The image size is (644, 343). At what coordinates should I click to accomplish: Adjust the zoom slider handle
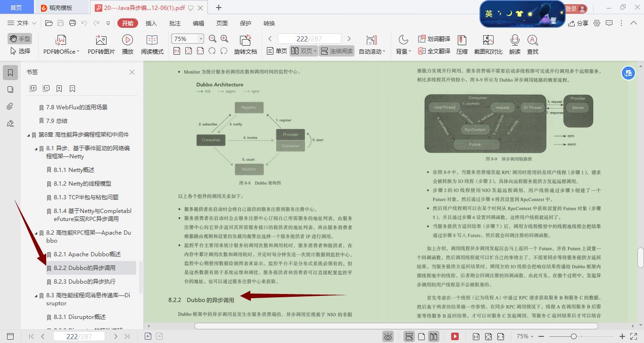tap(574, 336)
